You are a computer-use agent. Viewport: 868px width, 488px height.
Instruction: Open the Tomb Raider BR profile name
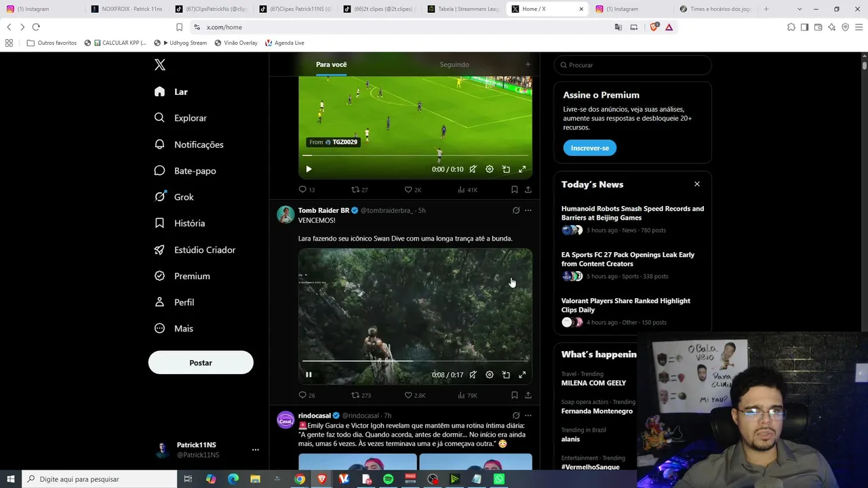coord(323,211)
